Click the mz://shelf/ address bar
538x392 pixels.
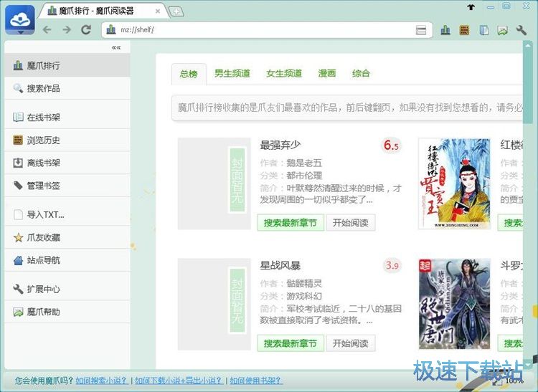[x=258, y=30]
